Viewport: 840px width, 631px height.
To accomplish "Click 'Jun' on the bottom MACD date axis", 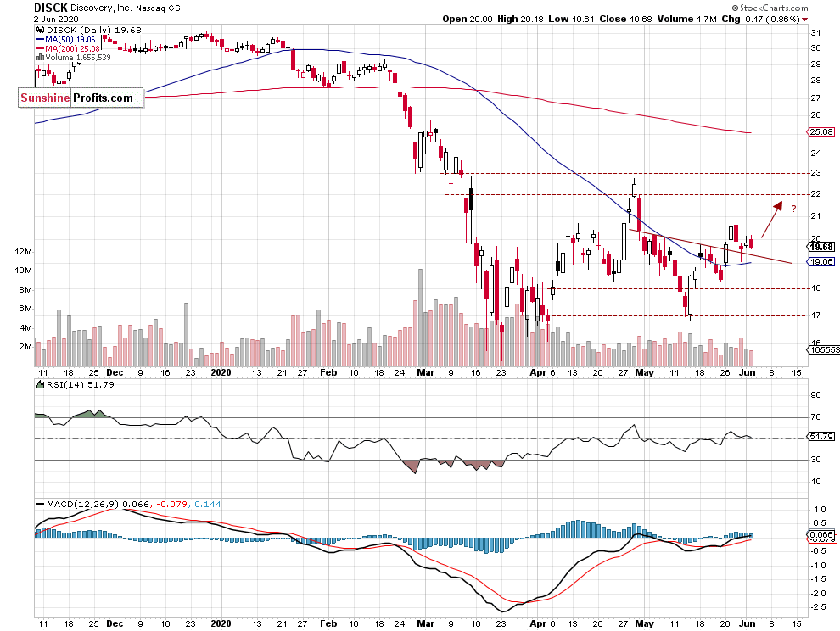I will pos(748,623).
